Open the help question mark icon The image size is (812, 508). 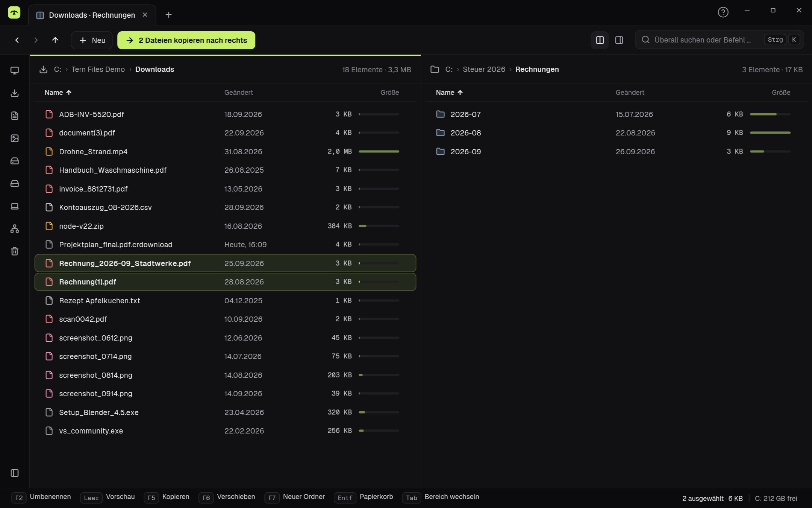click(x=723, y=12)
